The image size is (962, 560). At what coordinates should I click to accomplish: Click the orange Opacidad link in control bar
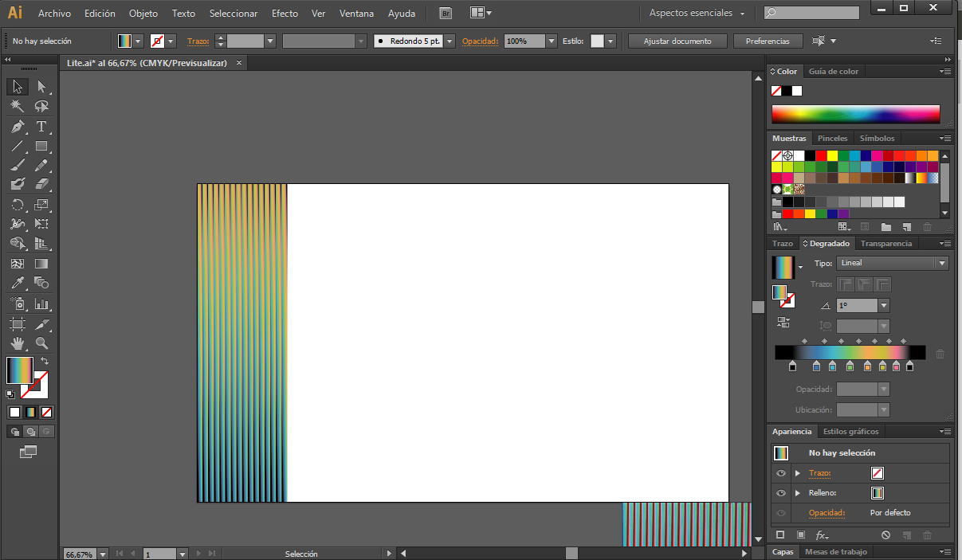[480, 41]
